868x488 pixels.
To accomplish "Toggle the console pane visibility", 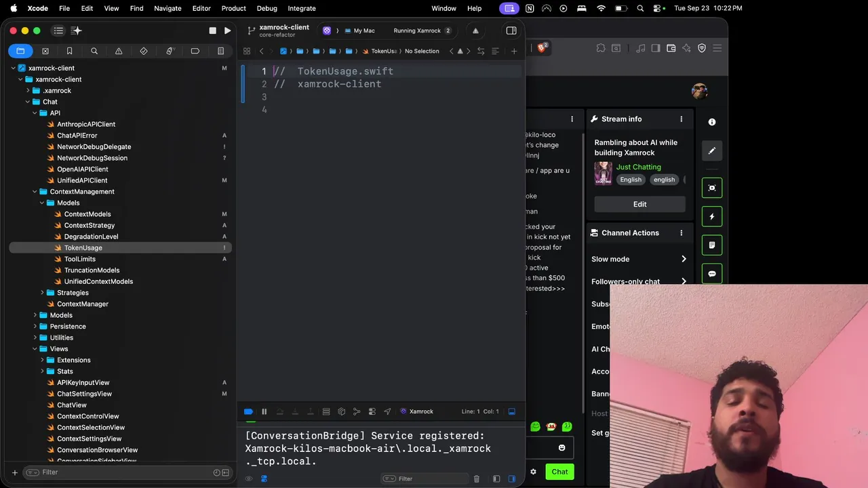I will [x=511, y=479].
